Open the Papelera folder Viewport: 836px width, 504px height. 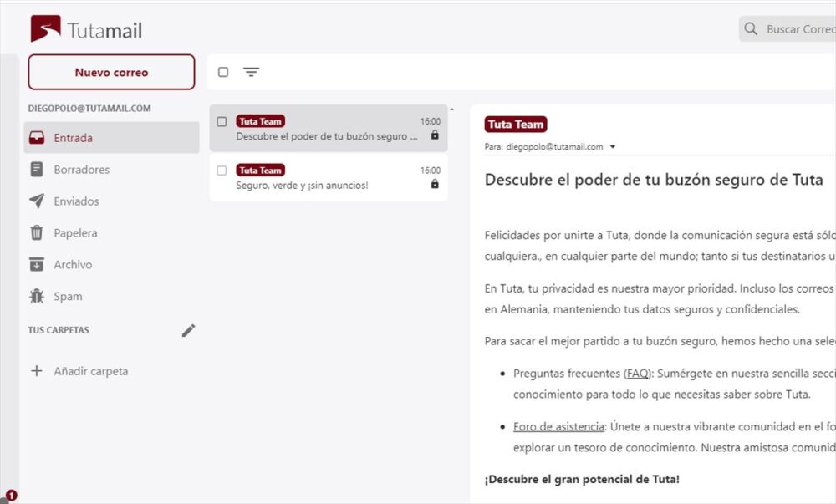[x=111, y=233]
